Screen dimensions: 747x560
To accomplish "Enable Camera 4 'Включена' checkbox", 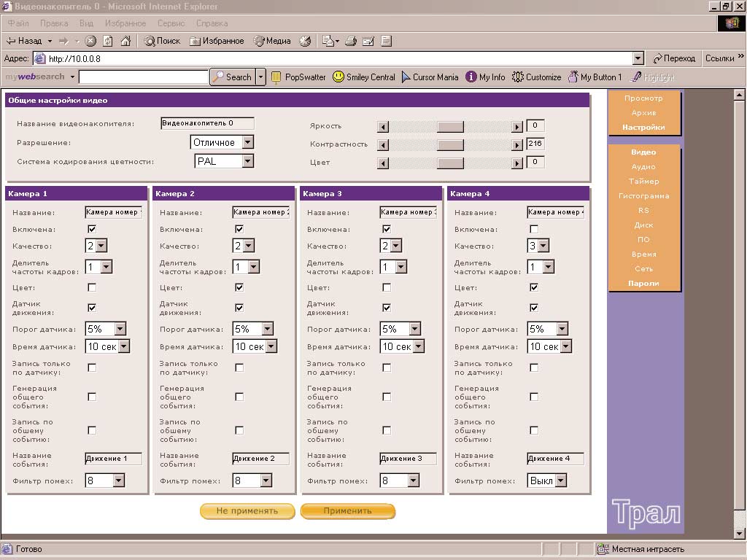I will tap(534, 229).
